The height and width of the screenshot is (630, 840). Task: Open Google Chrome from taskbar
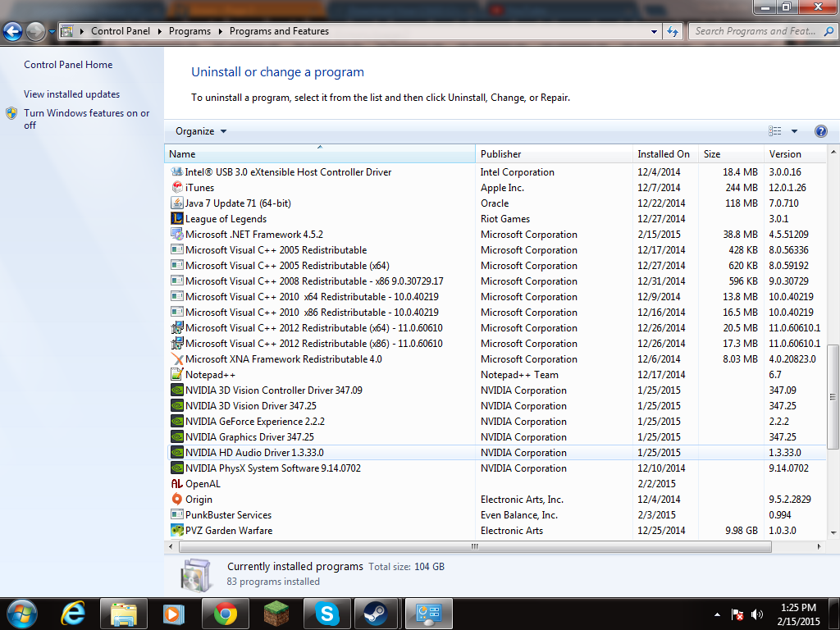pos(225,614)
